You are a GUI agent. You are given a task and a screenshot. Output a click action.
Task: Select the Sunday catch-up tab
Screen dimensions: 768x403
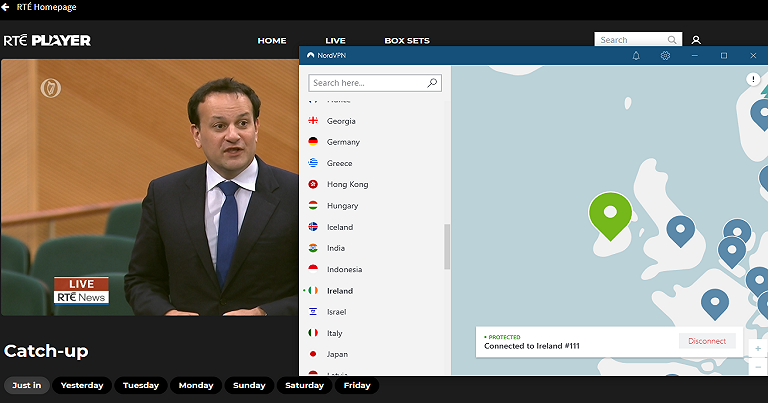(x=249, y=385)
